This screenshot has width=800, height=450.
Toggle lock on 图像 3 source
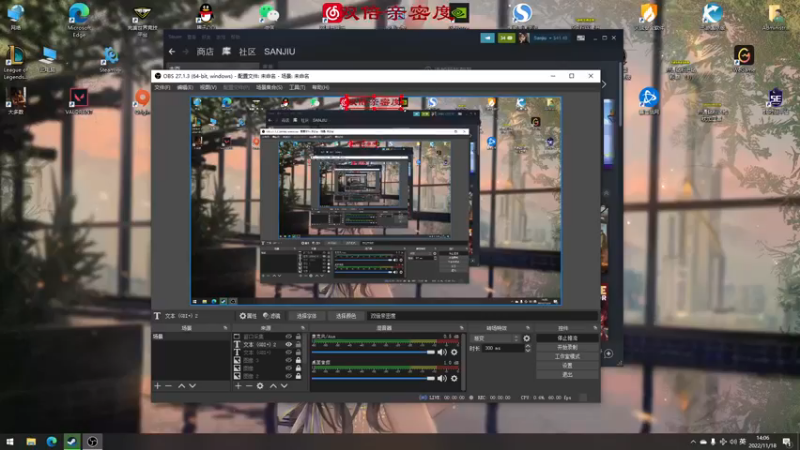click(298, 360)
